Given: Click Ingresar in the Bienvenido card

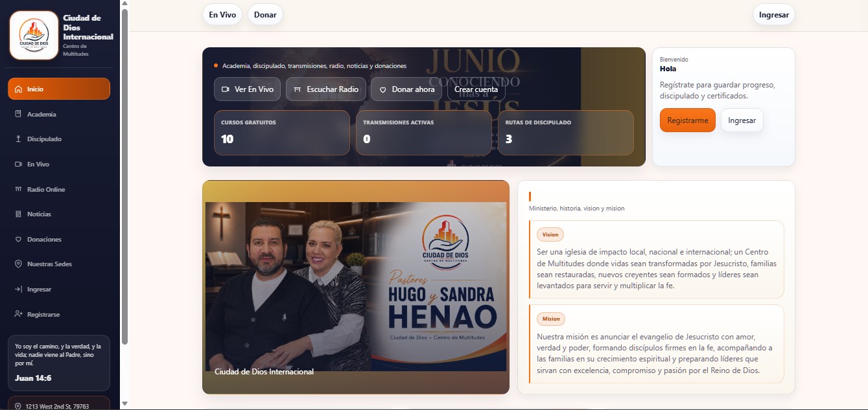Looking at the screenshot, I should pos(742,120).
